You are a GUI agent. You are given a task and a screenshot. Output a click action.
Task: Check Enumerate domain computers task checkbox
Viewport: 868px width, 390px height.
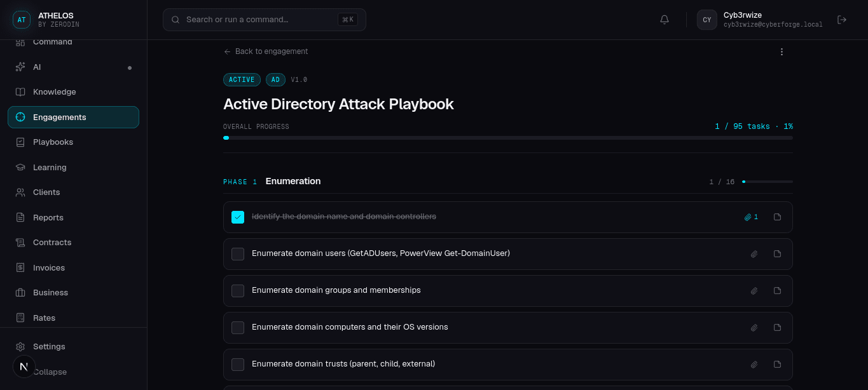point(238,328)
